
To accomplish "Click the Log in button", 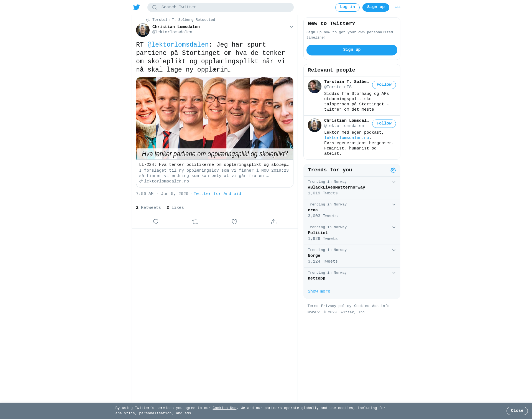I will click(x=347, y=7).
